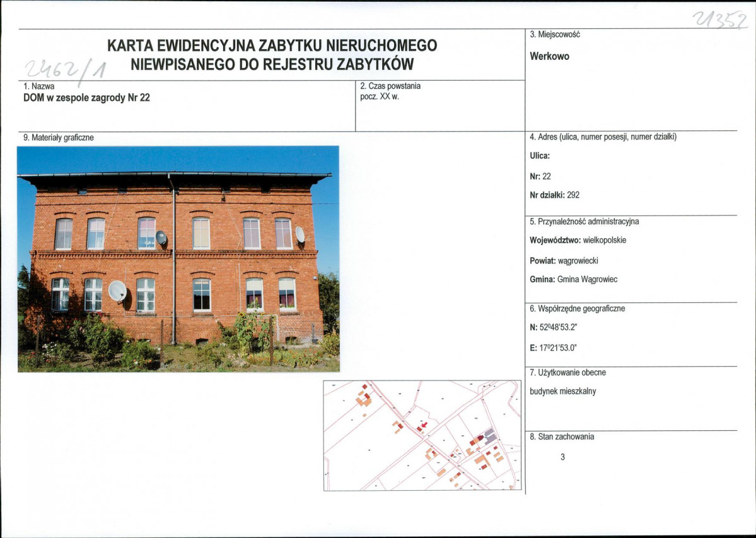Click 'Nr działki: 292'
Viewport: 756px width, 538px height.
554,195
